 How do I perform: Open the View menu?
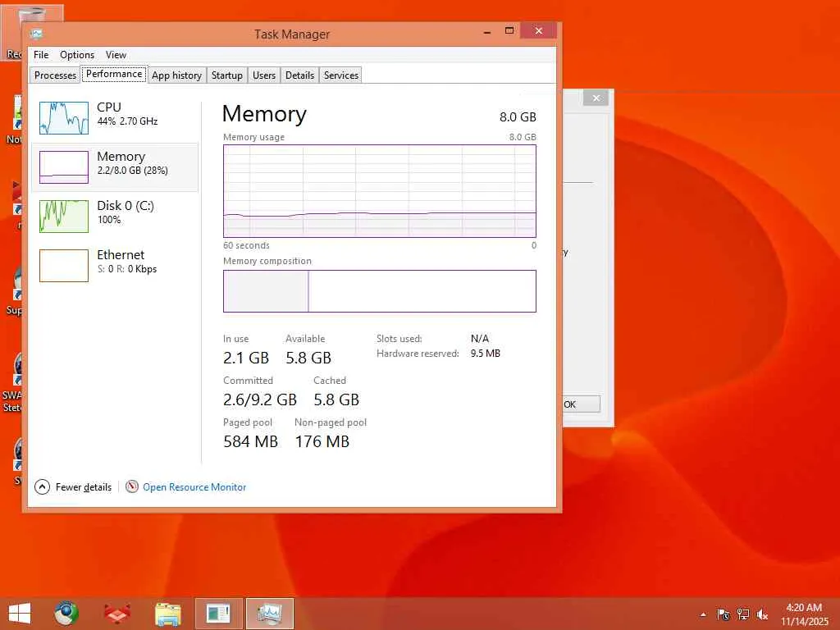coord(116,55)
